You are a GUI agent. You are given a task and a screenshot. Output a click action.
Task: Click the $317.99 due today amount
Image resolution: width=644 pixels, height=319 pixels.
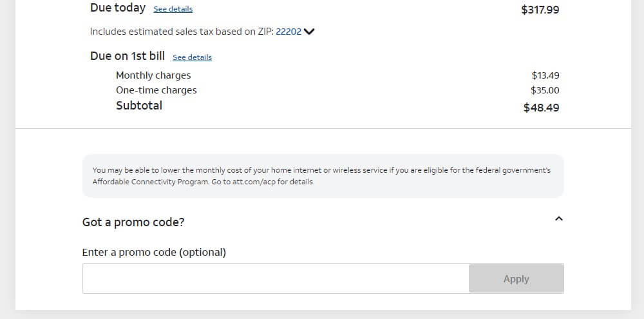click(540, 10)
